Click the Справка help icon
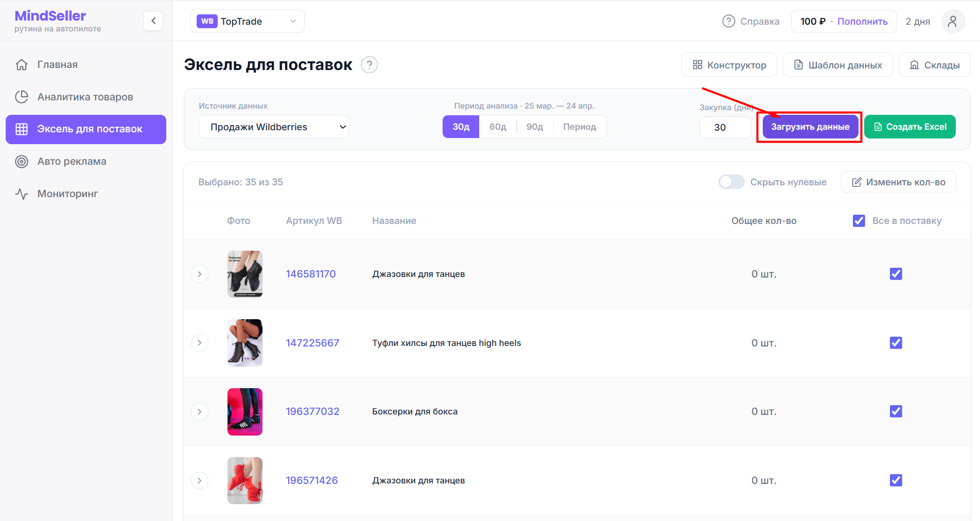This screenshot has width=980, height=521. 728,21
